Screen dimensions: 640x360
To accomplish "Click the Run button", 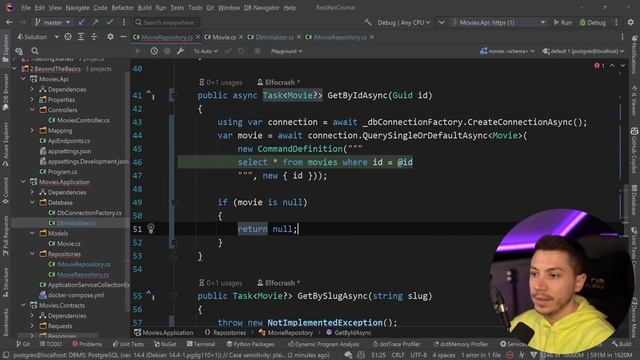I will point(562,22).
